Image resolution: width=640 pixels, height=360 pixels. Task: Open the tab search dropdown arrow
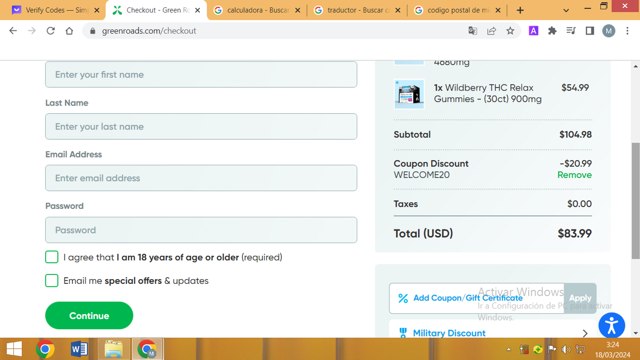pyautogui.click(x=566, y=10)
